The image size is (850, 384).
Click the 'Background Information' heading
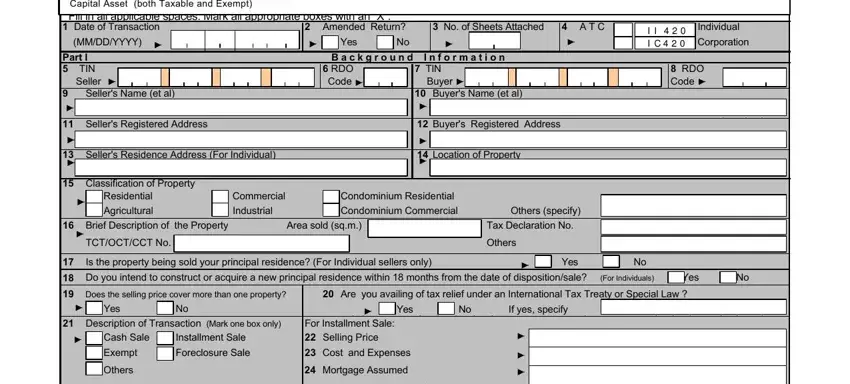point(418,57)
